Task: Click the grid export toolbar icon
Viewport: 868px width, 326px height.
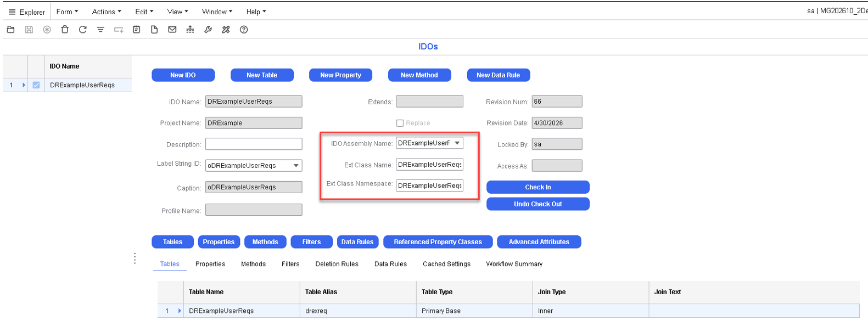Action: [x=190, y=30]
